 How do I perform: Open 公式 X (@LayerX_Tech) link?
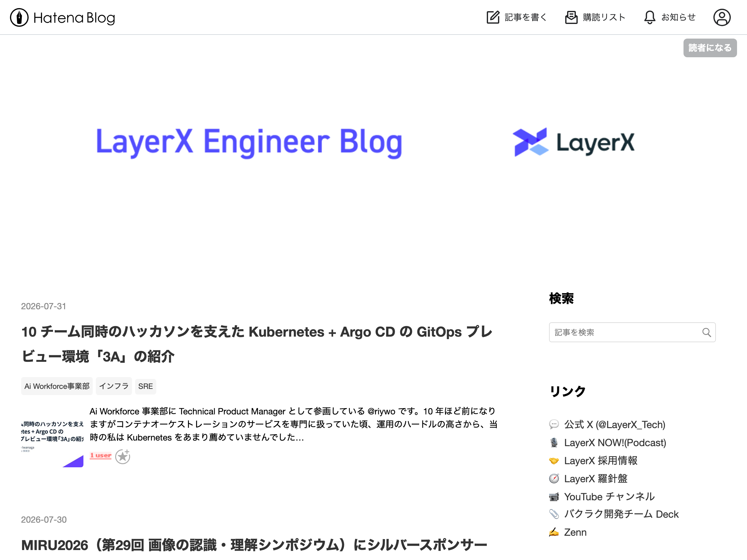pos(615,424)
